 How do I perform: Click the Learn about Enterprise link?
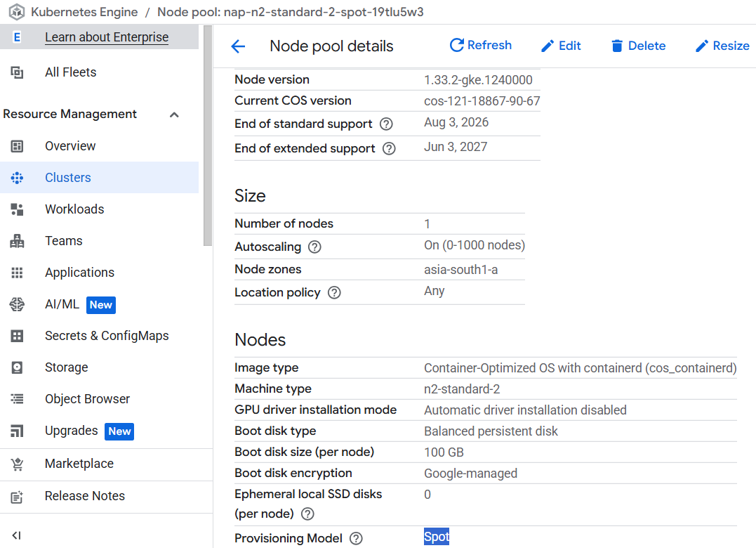107,37
